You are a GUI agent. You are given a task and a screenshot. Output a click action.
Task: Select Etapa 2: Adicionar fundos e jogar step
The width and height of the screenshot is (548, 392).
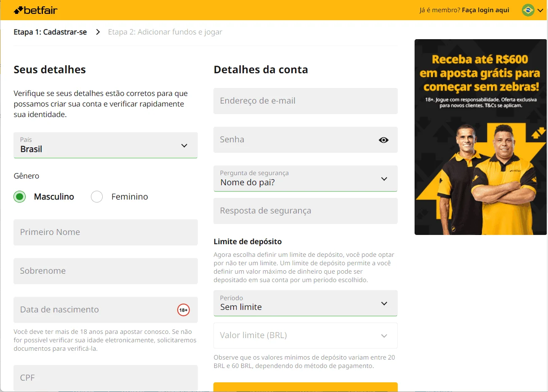[165, 32]
